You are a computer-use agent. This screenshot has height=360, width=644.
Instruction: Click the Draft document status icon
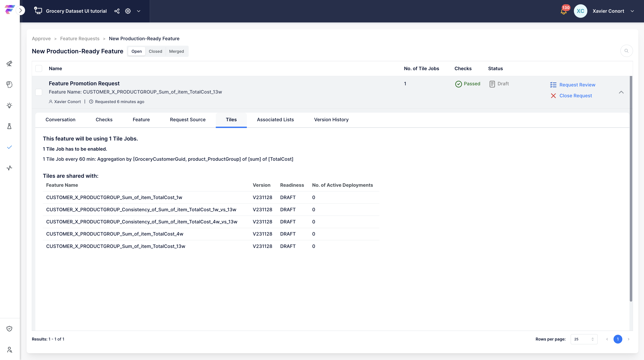click(492, 84)
